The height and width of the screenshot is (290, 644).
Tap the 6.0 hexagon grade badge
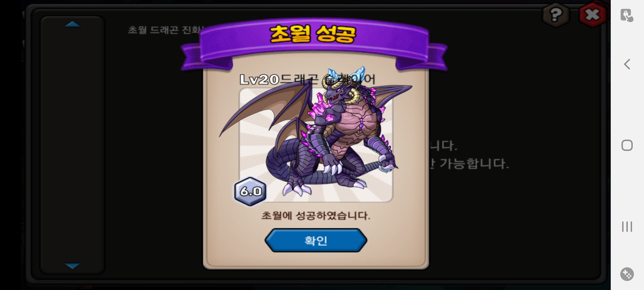(x=250, y=191)
